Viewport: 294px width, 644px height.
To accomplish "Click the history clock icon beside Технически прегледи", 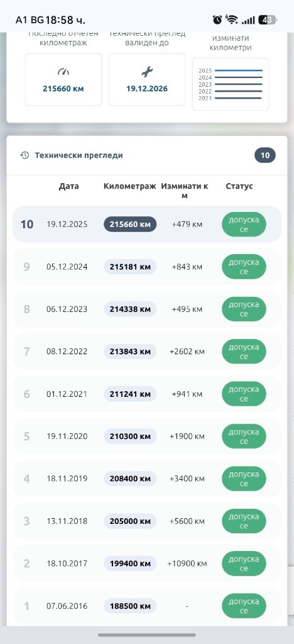I will [x=24, y=155].
